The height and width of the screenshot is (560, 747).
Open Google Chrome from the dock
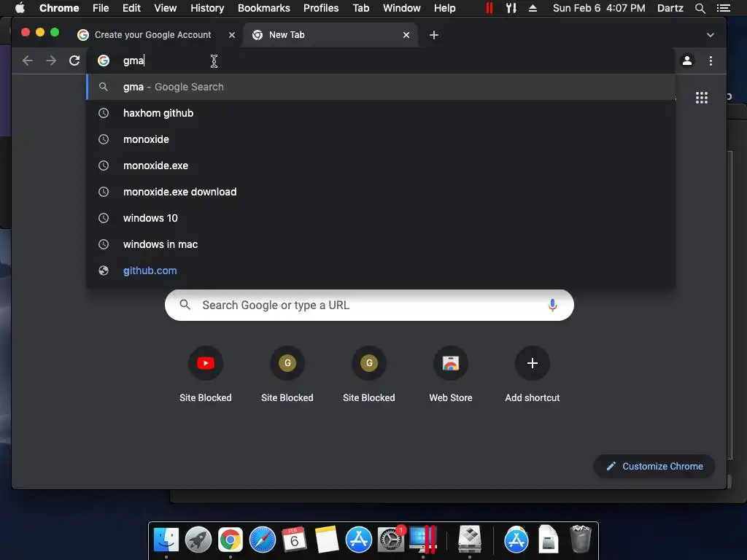230,540
